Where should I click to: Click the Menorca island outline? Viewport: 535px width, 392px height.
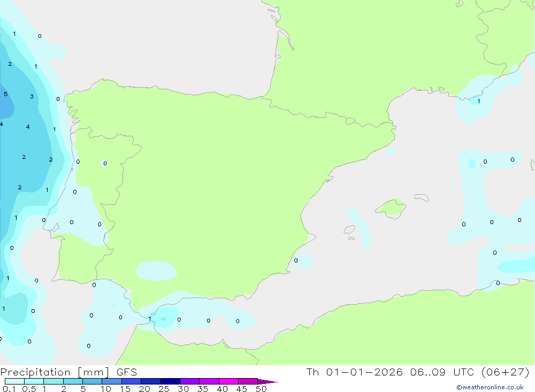(x=422, y=197)
